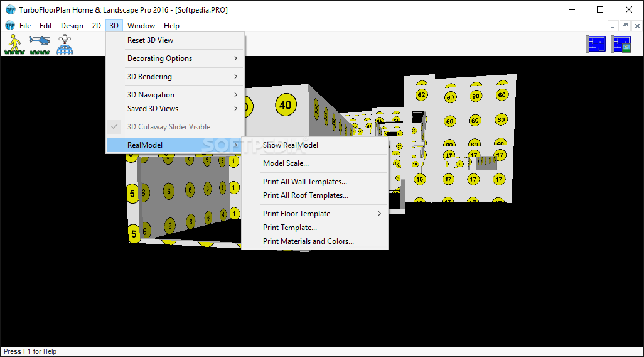Expand the 3D Navigation submenu
644x357 pixels.
(175, 95)
